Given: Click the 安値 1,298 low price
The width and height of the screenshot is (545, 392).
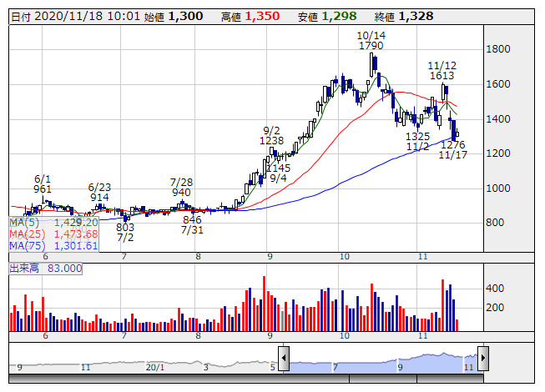Looking at the screenshot, I should 327,17.
